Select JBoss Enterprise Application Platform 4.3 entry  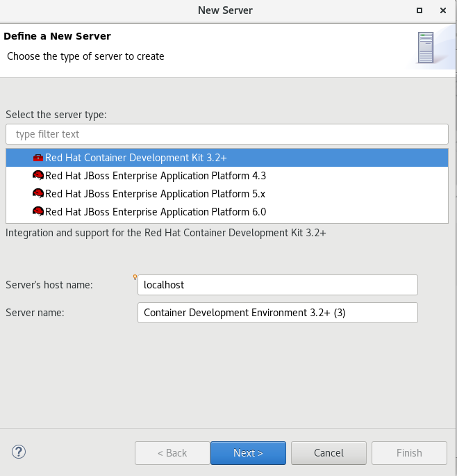[x=156, y=176]
